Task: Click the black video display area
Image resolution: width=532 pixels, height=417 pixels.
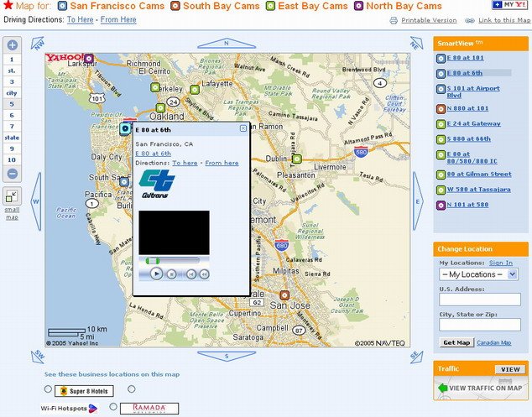Action: pyautogui.click(x=174, y=232)
